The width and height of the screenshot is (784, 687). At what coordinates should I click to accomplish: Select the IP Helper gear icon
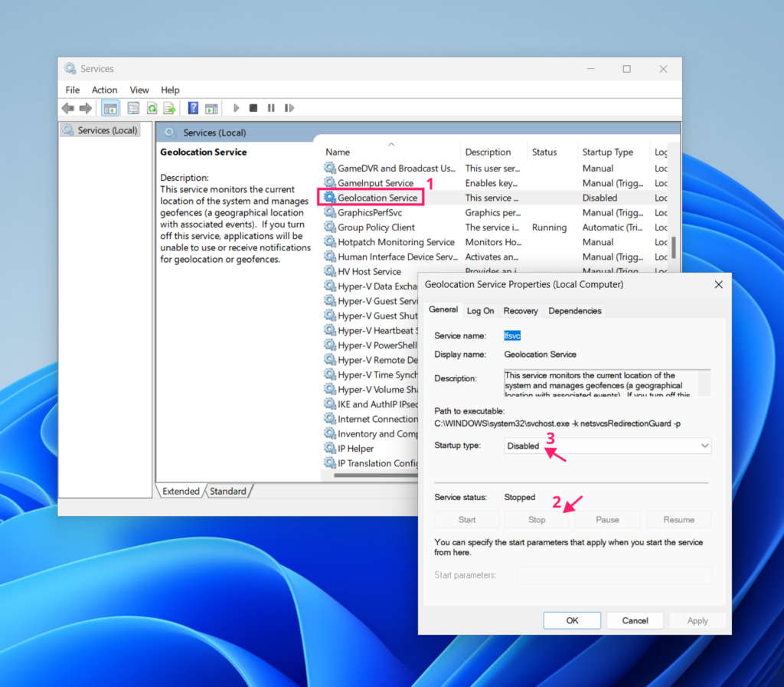point(329,448)
